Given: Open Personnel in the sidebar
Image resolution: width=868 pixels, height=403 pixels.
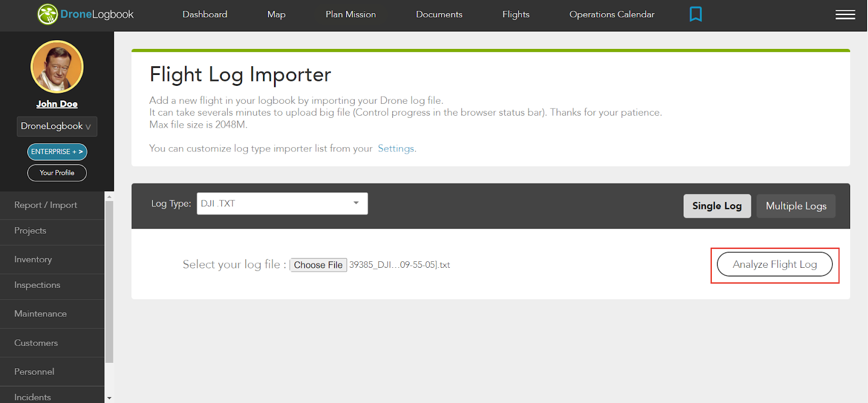Looking at the screenshot, I should (52, 371).
